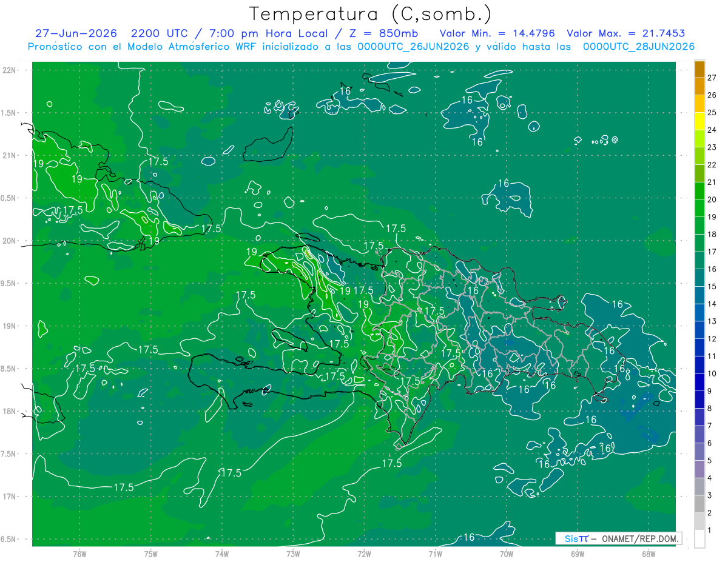Select the '0000UTC_28JUN2026' valid-until time
728x562 pixels.
[639, 47]
